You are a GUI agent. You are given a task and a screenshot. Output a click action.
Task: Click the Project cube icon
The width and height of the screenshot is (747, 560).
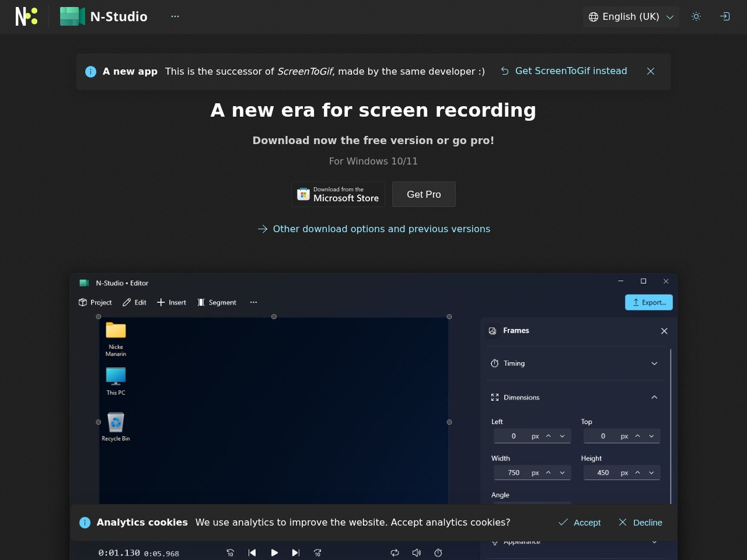point(82,302)
